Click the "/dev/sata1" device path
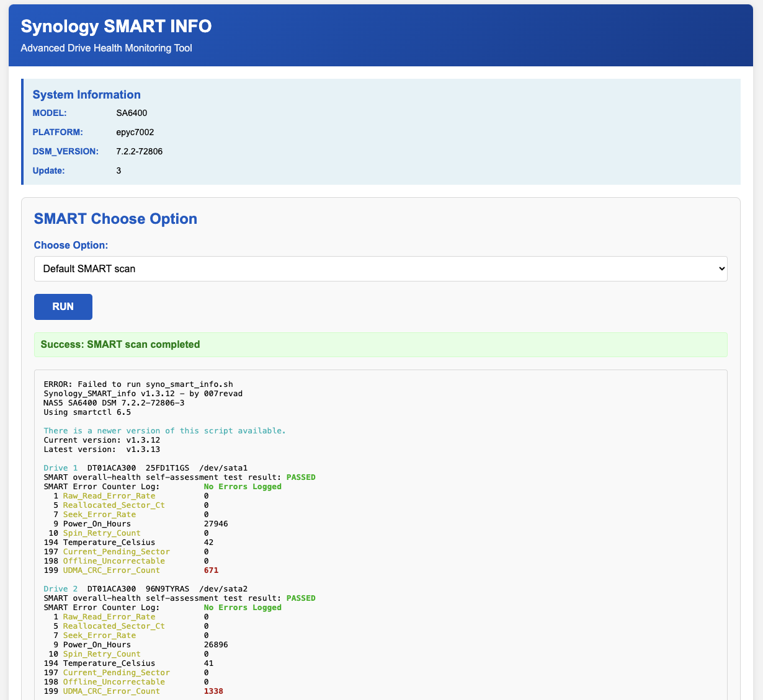 coord(223,468)
